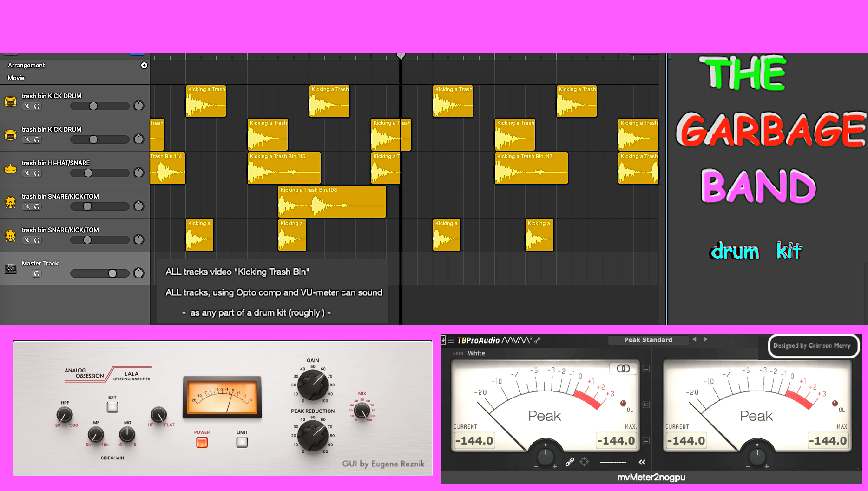Click the add Arrangement marker plus icon

pyautogui.click(x=144, y=66)
